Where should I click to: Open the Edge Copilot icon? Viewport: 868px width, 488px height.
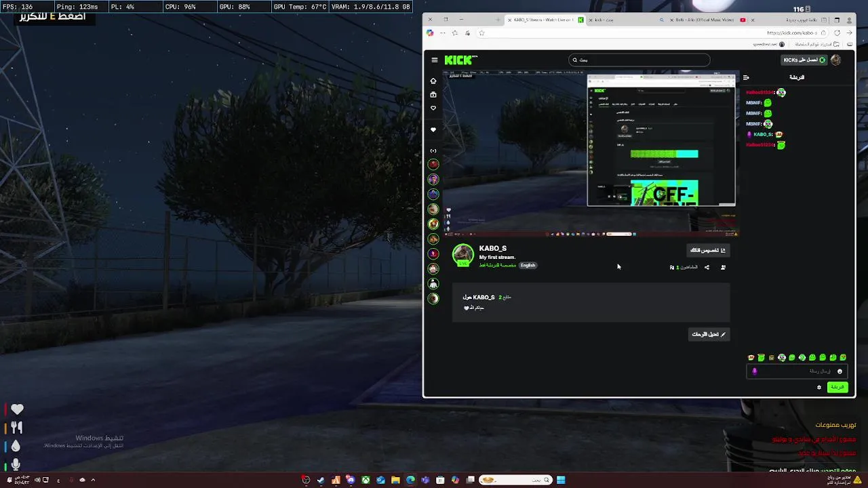point(430,33)
